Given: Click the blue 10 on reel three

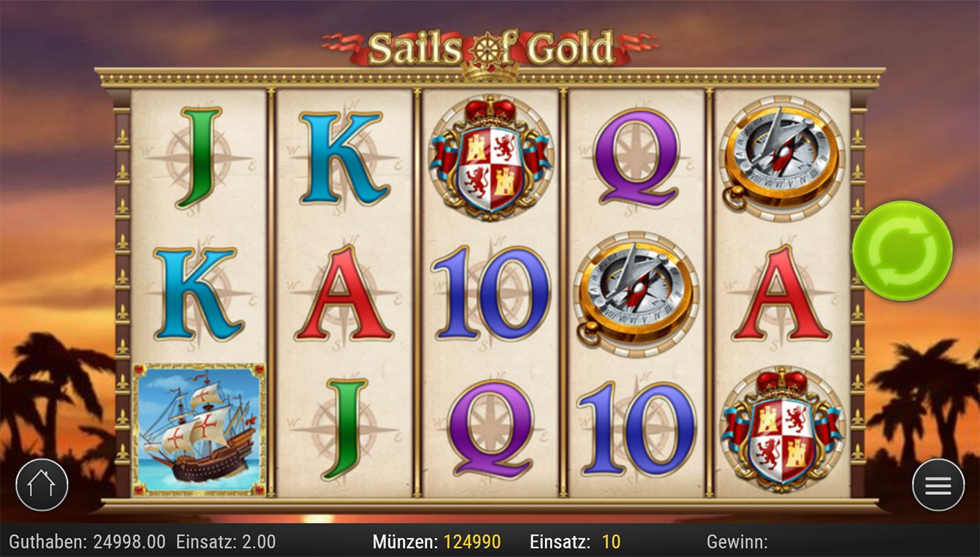Looking at the screenshot, I should click(490, 294).
